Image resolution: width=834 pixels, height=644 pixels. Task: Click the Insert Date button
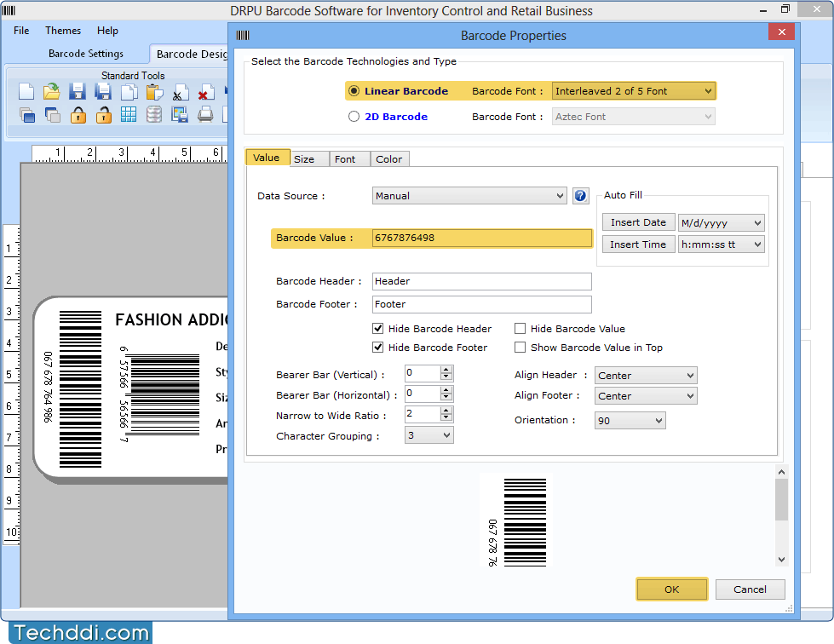(x=638, y=222)
